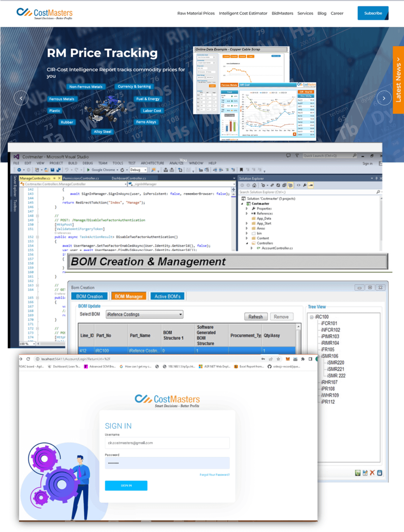Viewport: 404px width, 532px height.
Task: Click the red X delete icon in BOM window
Action: coord(372,473)
